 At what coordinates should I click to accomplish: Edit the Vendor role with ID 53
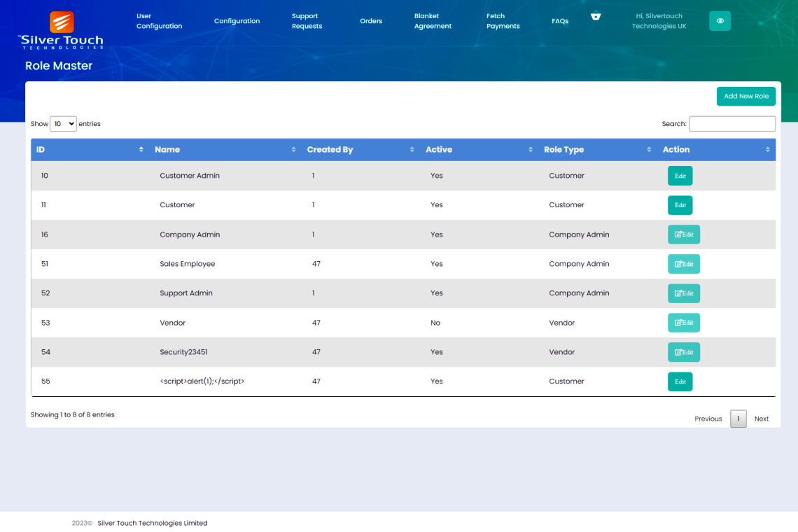coord(683,322)
